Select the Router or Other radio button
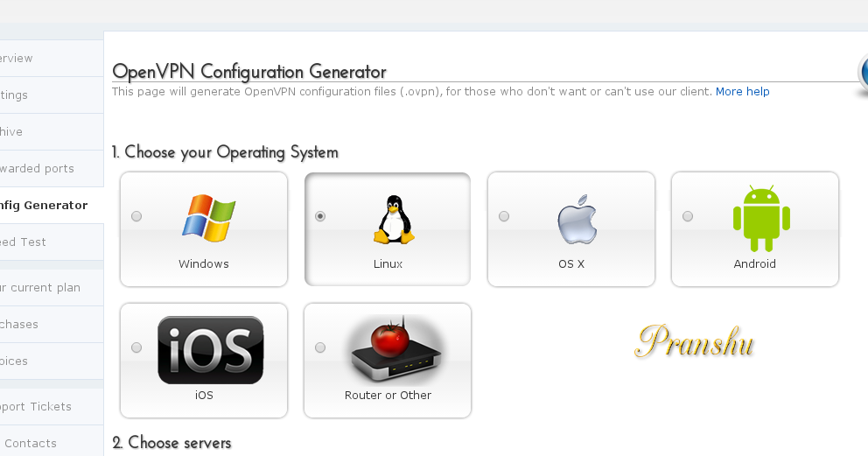The width and height of the screenshot is (868, 456). click(x=320, y=347)
